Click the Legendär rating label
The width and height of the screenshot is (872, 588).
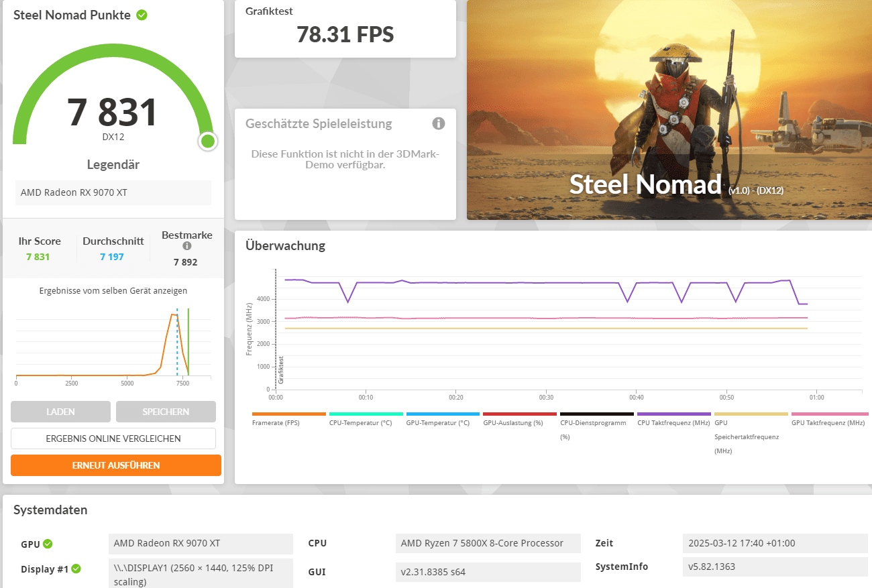113,164
